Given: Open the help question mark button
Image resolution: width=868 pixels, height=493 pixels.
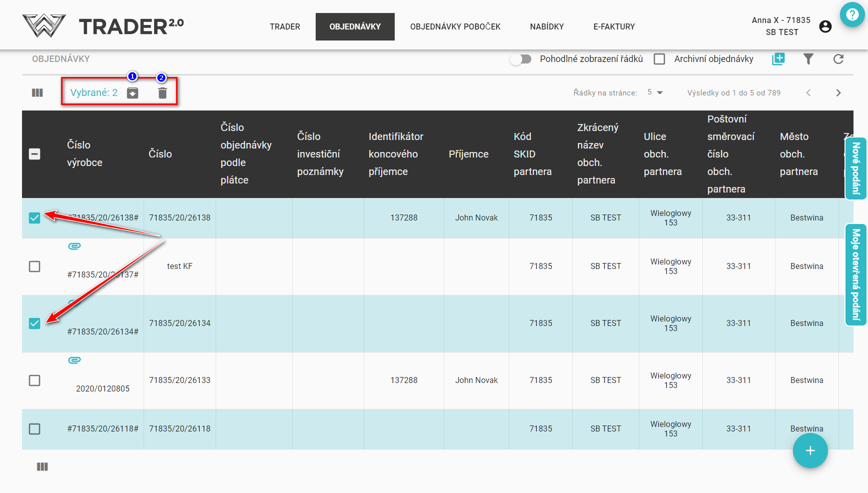Looking at the screenshot, I should click(852, 15).
